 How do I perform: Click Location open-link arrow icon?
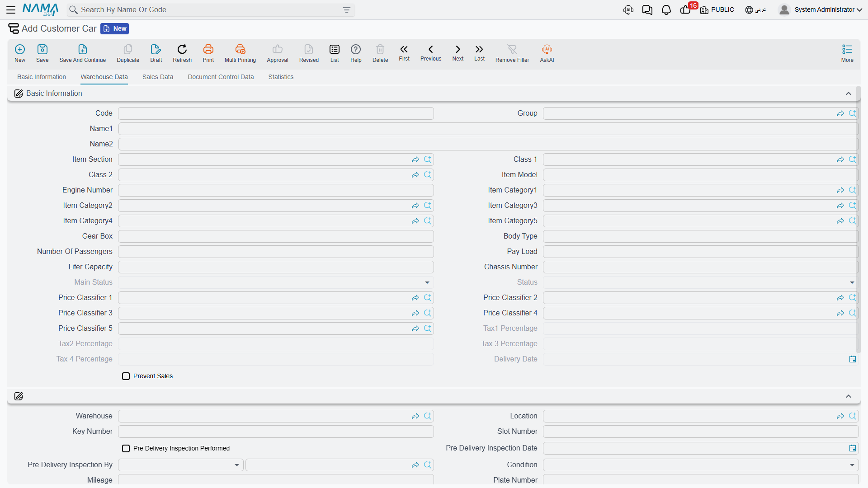coord(840,416)
